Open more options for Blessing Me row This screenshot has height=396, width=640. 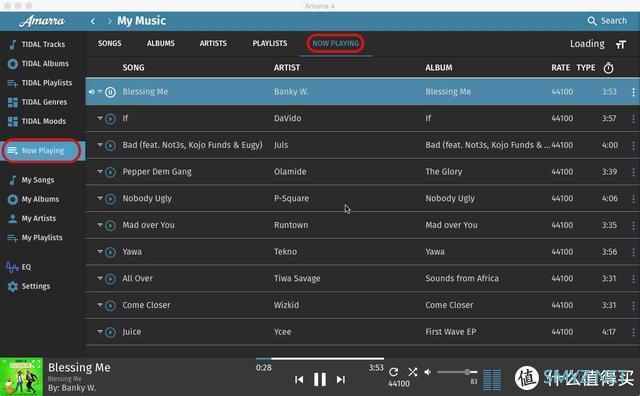(633, 92)
